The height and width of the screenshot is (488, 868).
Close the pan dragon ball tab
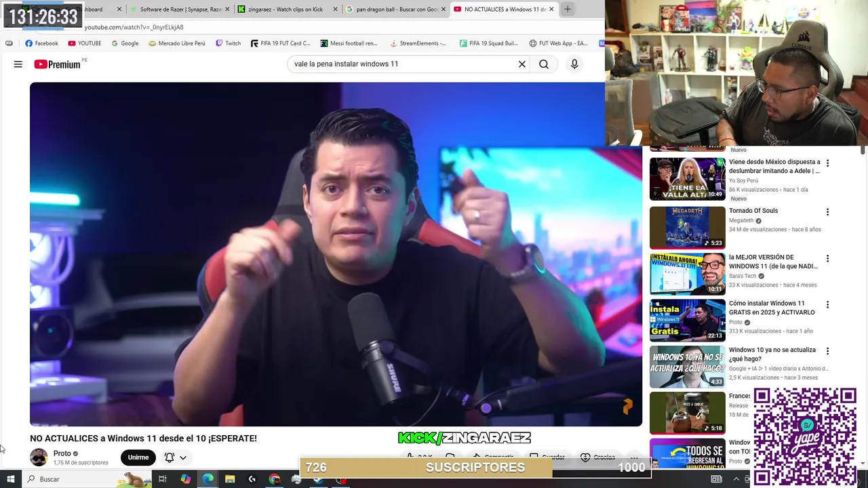click(443, 9)
